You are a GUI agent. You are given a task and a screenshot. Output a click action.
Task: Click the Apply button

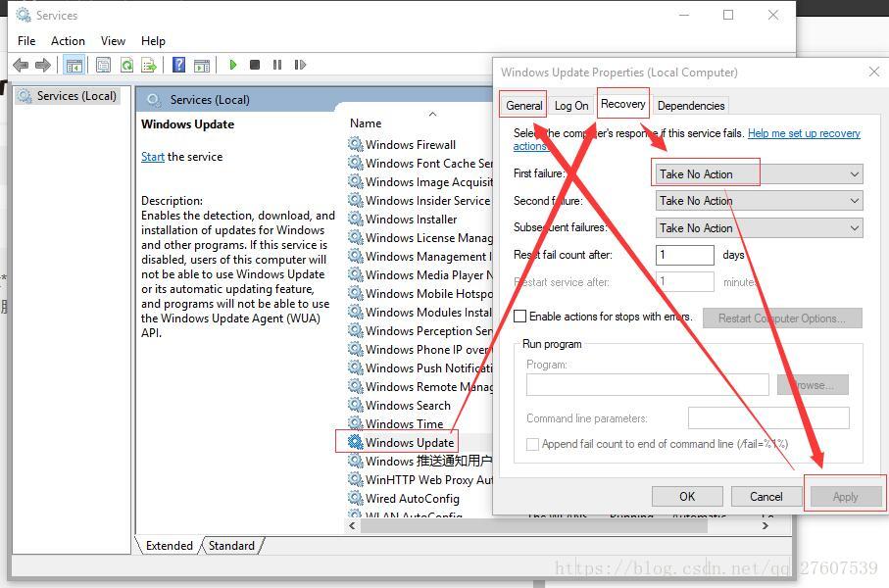tap(845, 497)
